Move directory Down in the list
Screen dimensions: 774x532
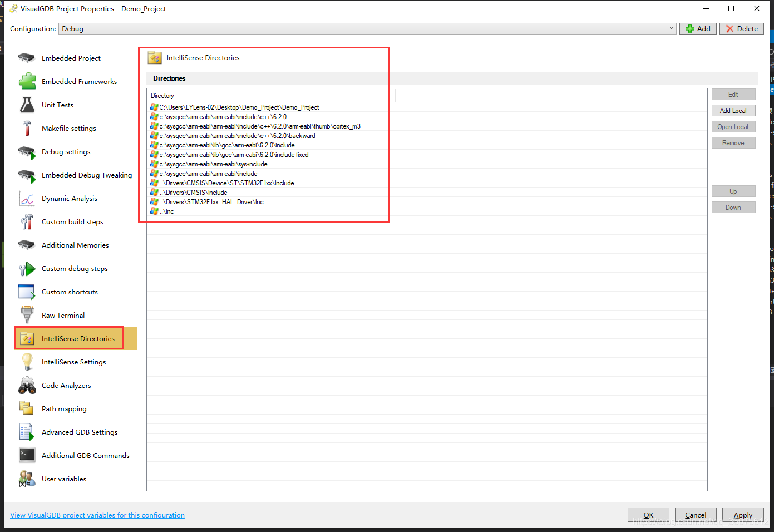point(733,208)
